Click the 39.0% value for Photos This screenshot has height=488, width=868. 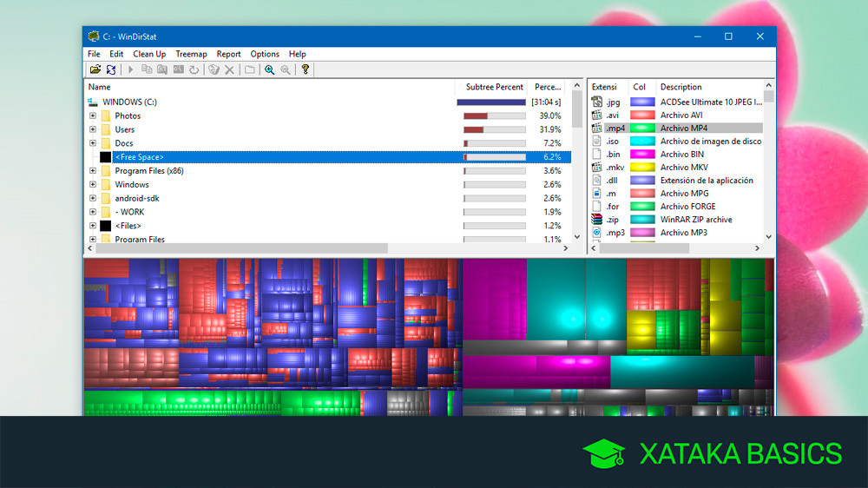click(x=549, y=115)
